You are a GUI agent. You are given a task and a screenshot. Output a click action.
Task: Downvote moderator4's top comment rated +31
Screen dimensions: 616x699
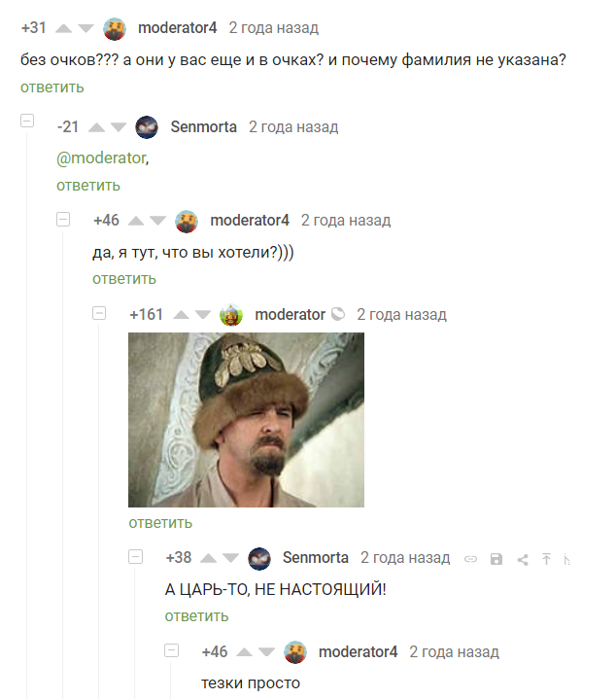[x=86, y=28]
